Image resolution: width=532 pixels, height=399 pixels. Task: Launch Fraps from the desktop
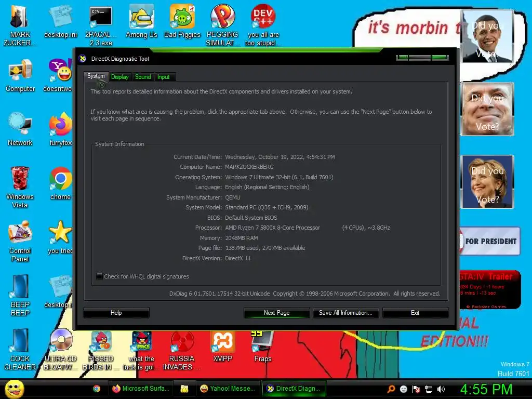coord(262,347)
